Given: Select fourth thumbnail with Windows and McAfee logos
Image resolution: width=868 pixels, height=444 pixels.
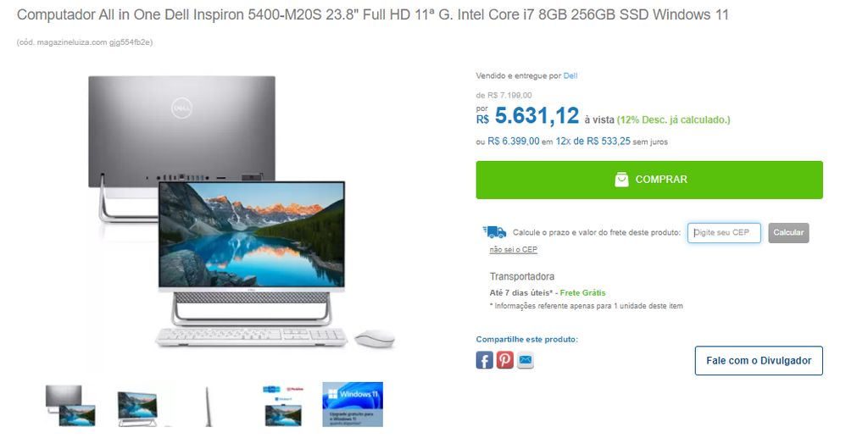Looking at the screenshot, I should [x=283, y=406].
